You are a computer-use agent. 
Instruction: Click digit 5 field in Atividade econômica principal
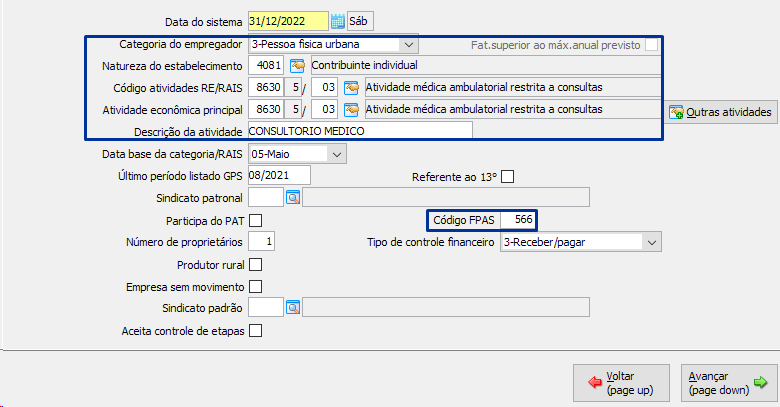[293, 109]
